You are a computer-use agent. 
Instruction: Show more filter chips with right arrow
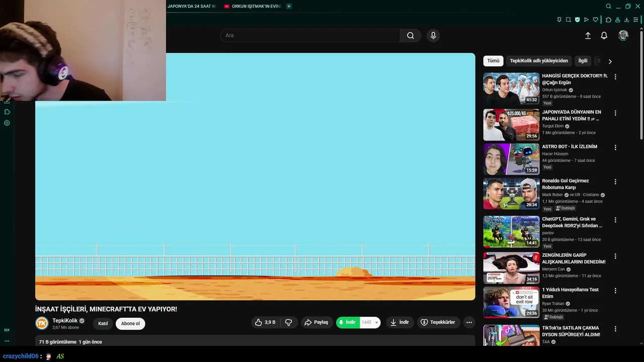tap(610, 61)
